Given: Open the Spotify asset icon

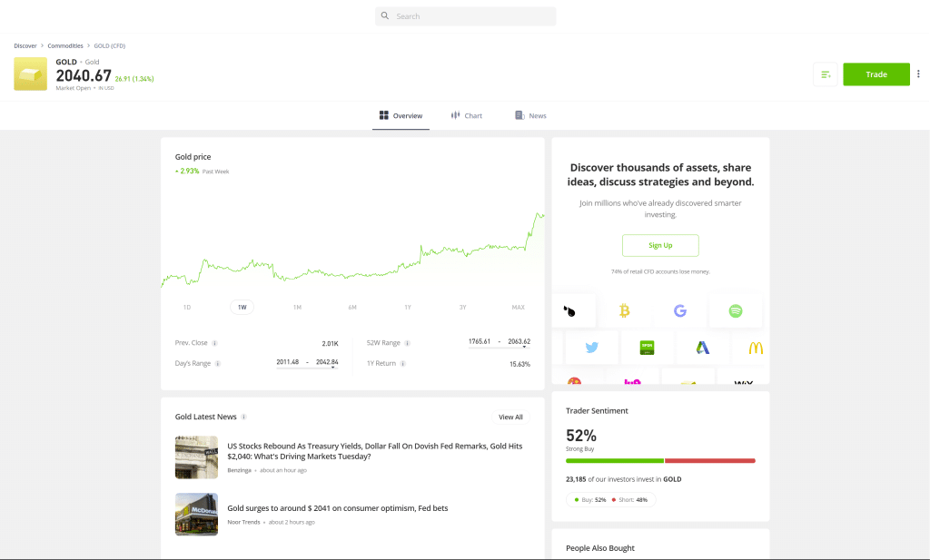Looking at the screenshot, I should coord(735,310).
